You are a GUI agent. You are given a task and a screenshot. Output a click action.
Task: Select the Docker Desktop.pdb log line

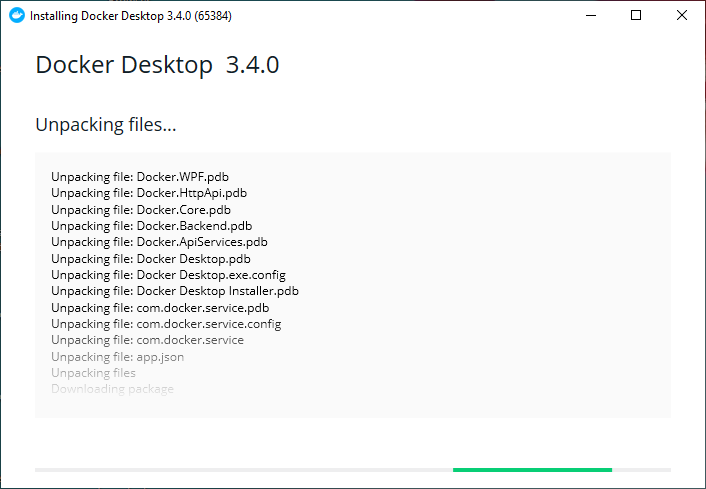coord(151,259)
